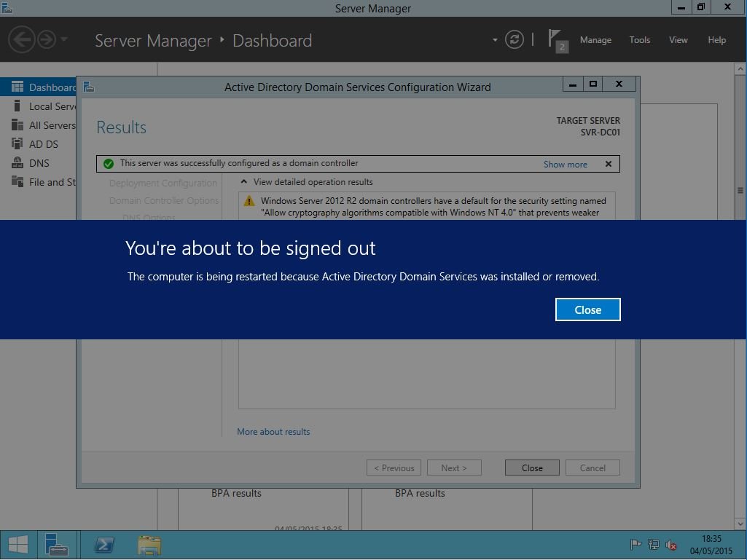
Task: Open the Manage menu
Action: [595, 40]
